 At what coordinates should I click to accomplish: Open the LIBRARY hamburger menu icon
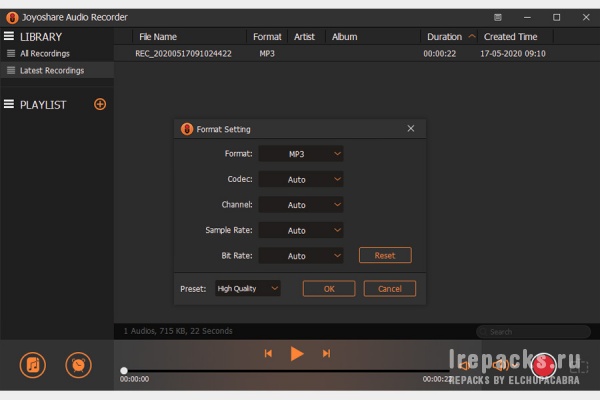point(9,36)
